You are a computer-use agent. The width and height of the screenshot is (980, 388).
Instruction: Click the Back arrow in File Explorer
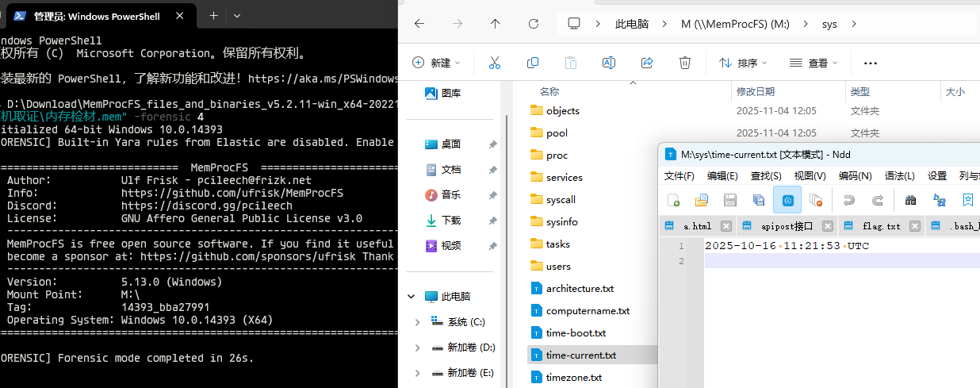(419, 24)
